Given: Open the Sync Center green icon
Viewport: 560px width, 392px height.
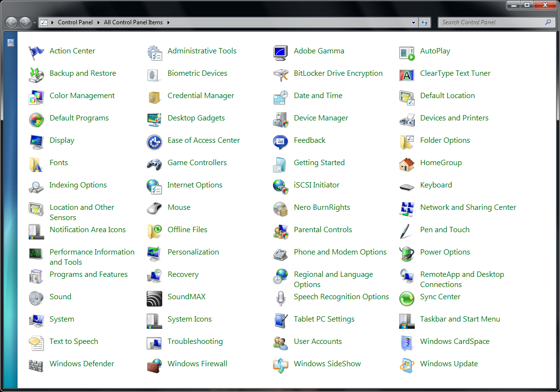Looking at the screenshot, I should (407, 299).
